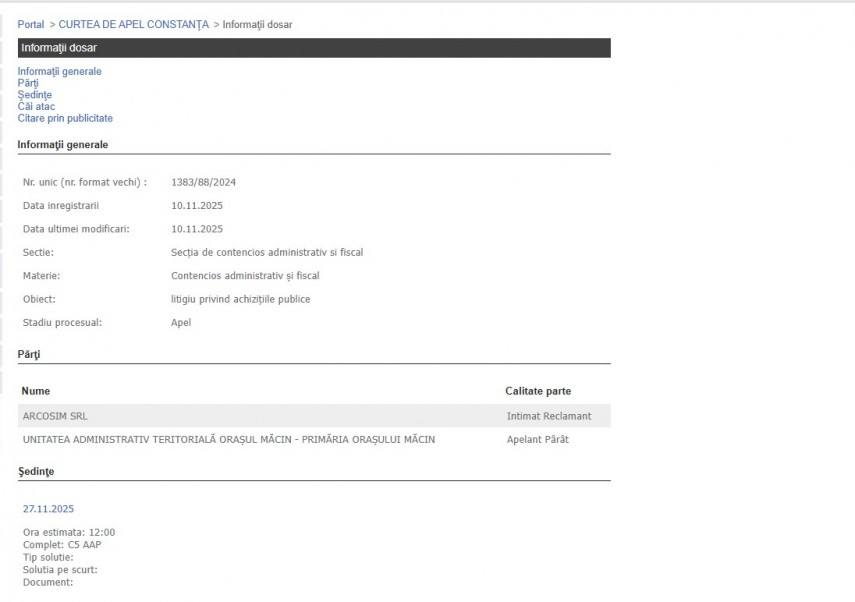Select the Citare prin publicitate link
The width and height of the screenshot is (855, 602).
click(x=65, y=118)
